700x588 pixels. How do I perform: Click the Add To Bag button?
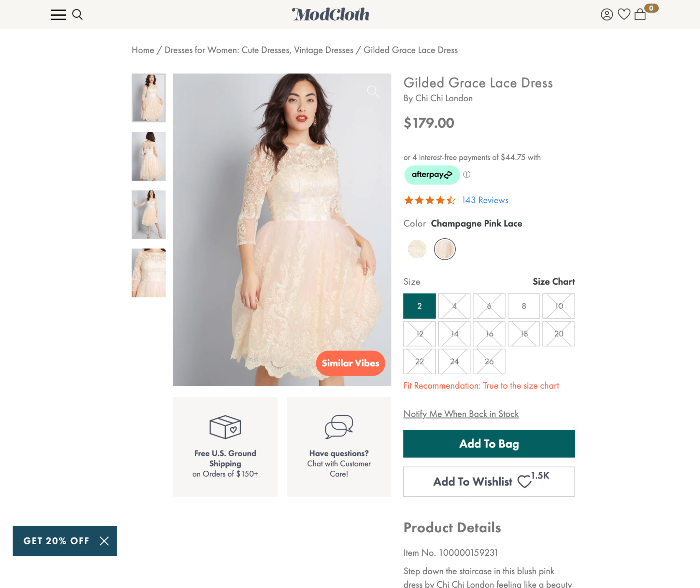coord(489,444)
